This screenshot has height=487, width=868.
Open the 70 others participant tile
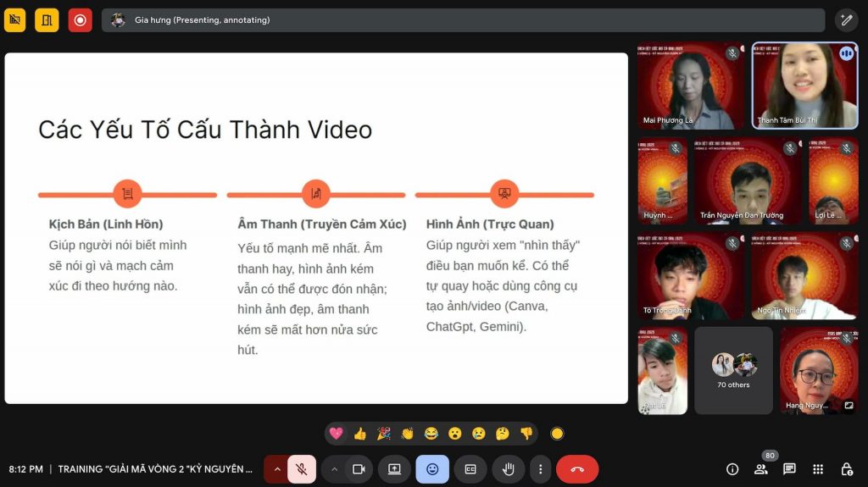point(733,371)
